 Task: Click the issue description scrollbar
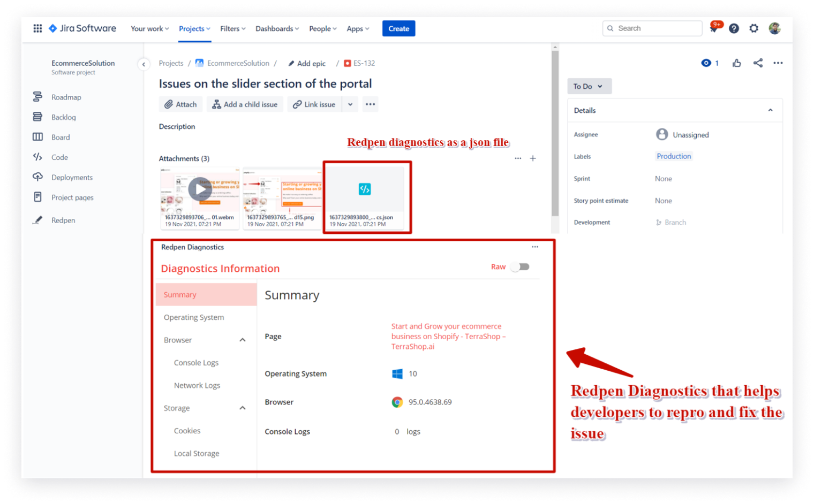555,134
